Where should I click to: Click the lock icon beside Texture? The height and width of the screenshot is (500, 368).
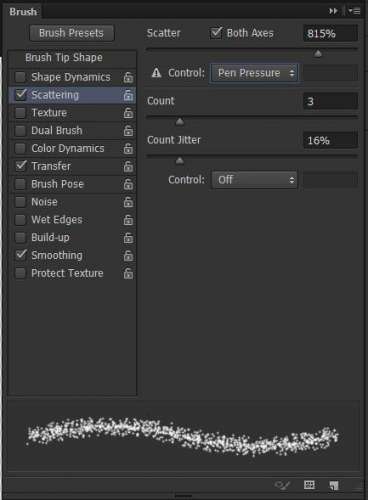128,113
